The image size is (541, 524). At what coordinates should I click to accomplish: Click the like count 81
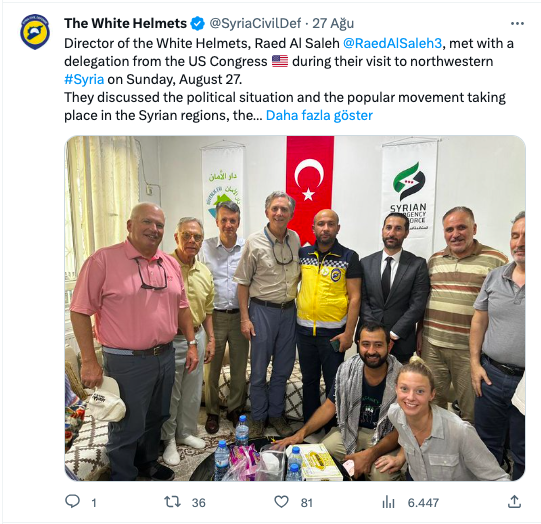306,503
